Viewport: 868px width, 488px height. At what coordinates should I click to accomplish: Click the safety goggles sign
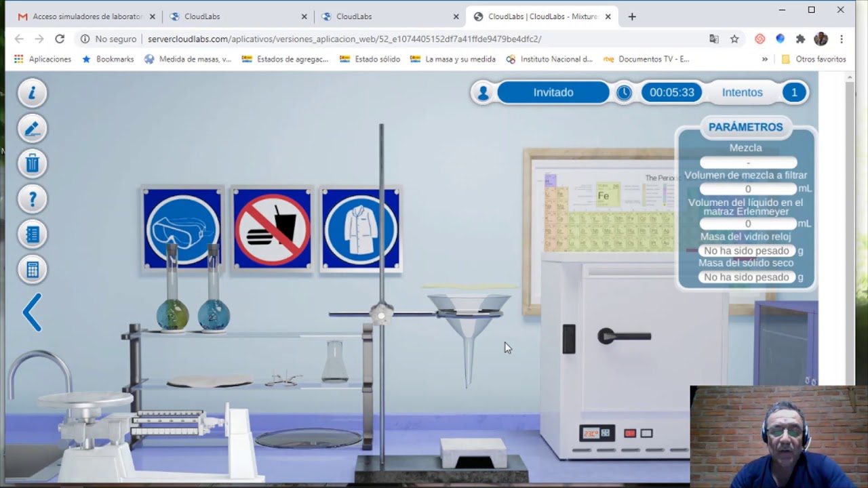(182, 228)
